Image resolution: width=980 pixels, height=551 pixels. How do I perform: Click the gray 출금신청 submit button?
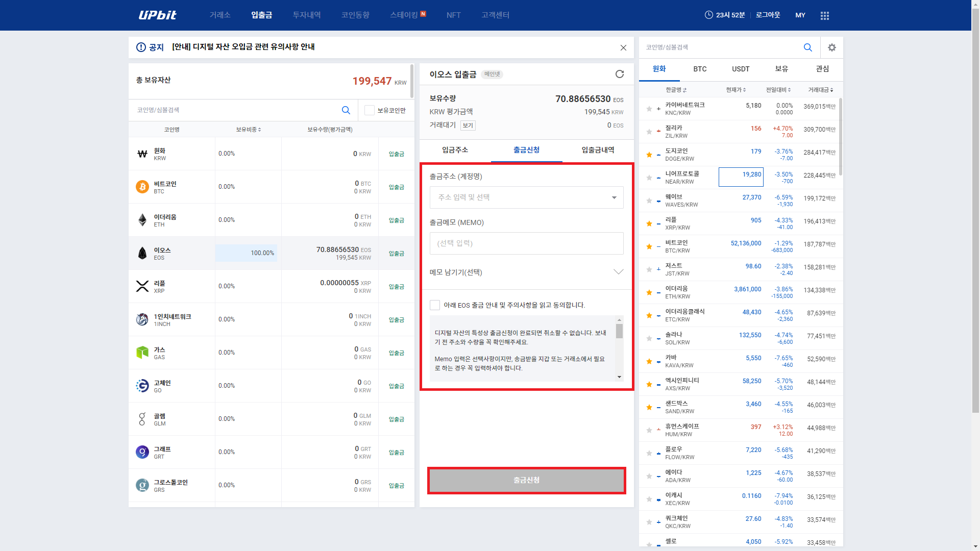coord(526,480)
